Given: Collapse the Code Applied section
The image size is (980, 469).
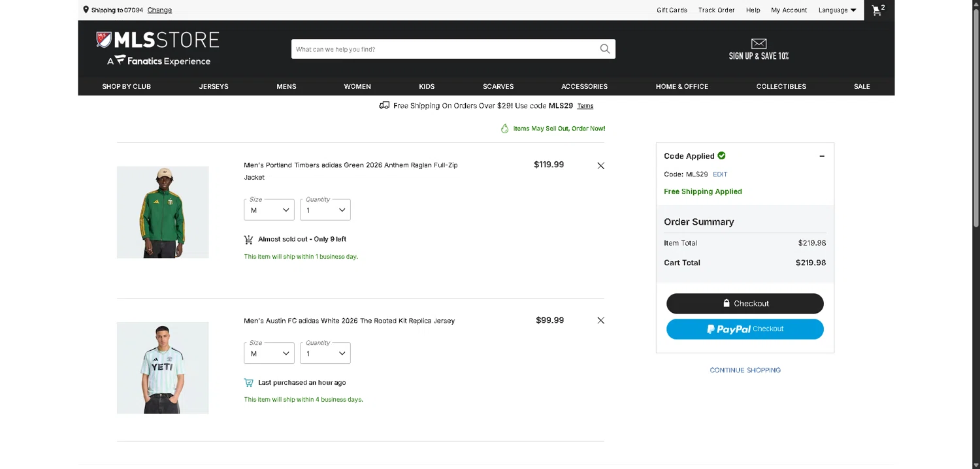Looking at the screenshot, I should pyautogui.click(x=822, y=156).
